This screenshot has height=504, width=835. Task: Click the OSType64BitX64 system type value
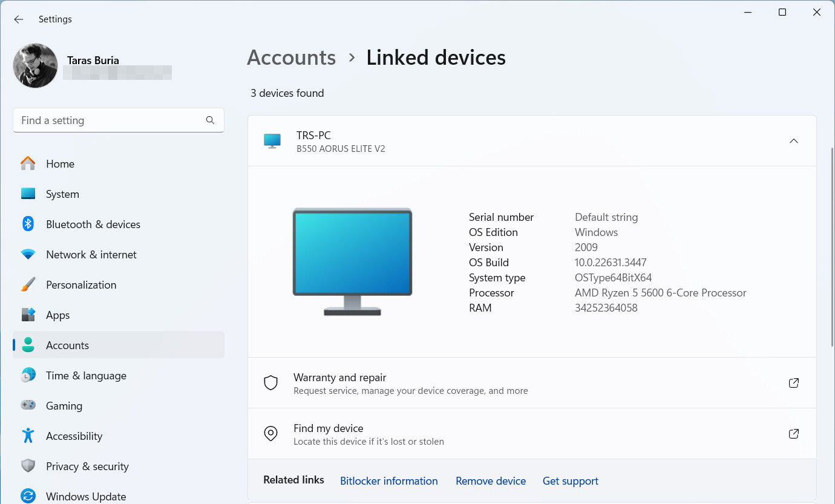614,278
